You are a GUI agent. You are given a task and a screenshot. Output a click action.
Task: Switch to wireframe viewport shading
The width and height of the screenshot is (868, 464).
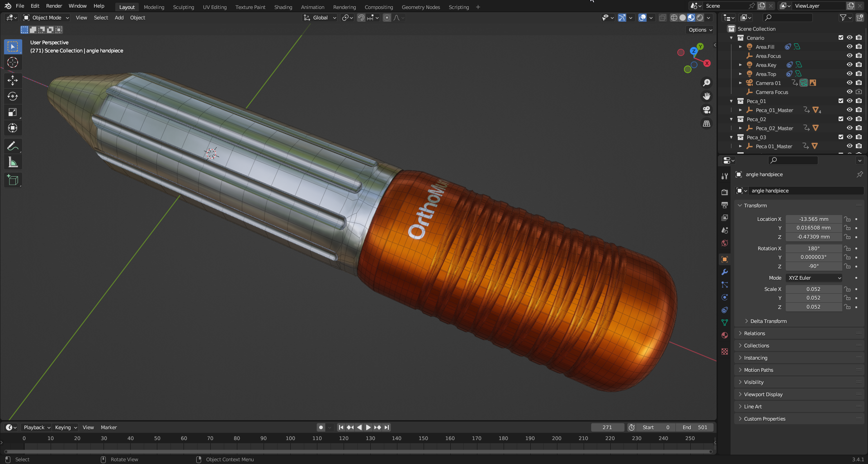click(x=674, y=18)
